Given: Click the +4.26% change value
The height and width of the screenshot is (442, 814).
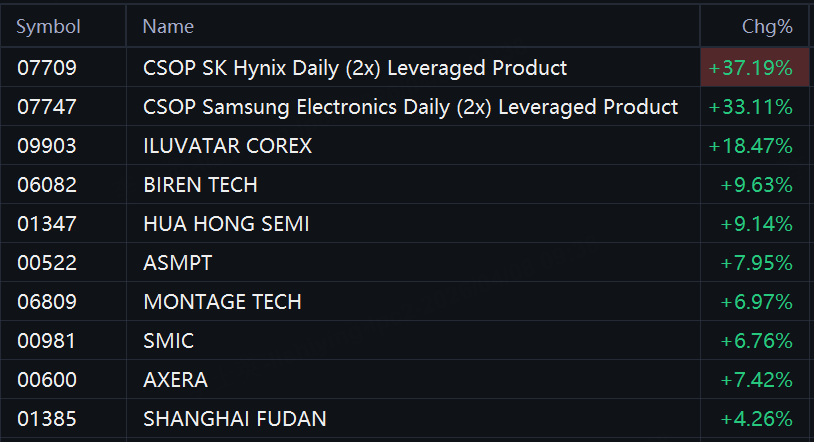Looking at the screenshot, I should (756, 419).
